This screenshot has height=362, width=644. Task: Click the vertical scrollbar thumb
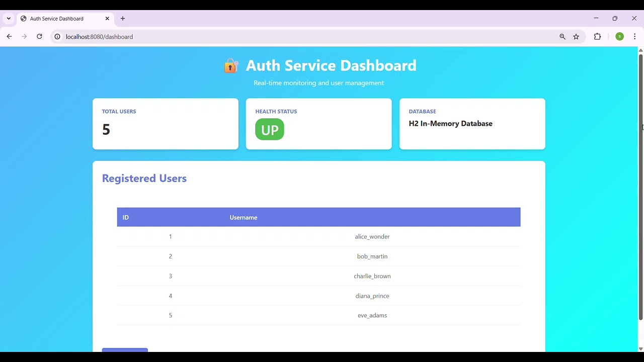point(640,187)
